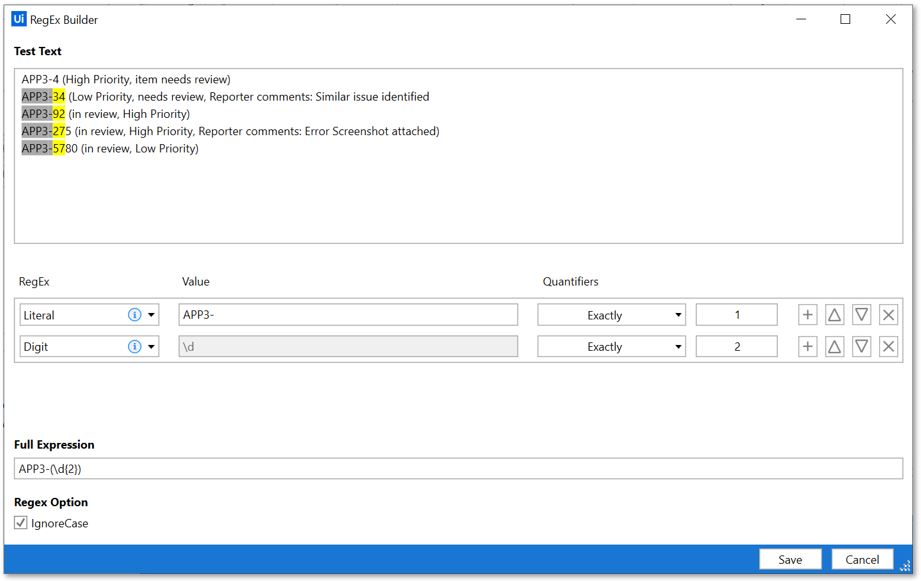Move the Digit row down

(x=861, y=347)
